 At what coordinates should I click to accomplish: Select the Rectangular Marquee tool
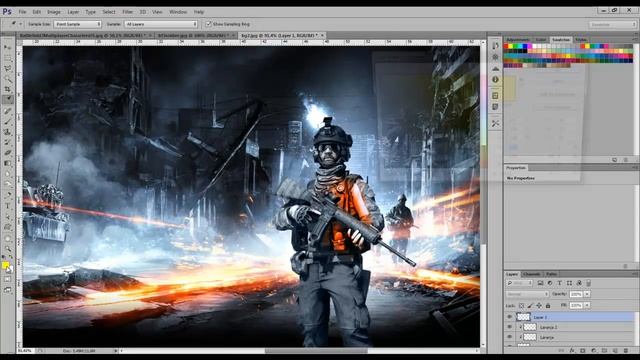coord(7,58)
